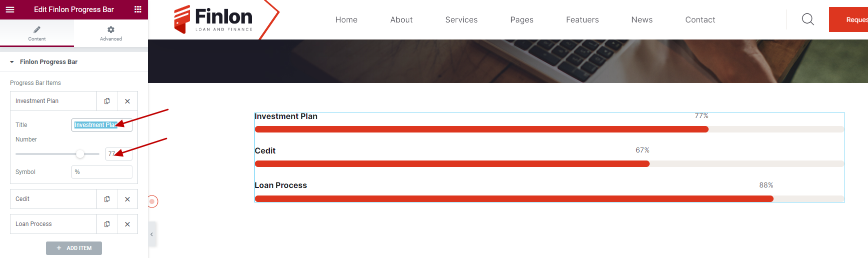868x258 pixels.
Task: Duplicate the Investment Plan item
Action: coord(107,101)
